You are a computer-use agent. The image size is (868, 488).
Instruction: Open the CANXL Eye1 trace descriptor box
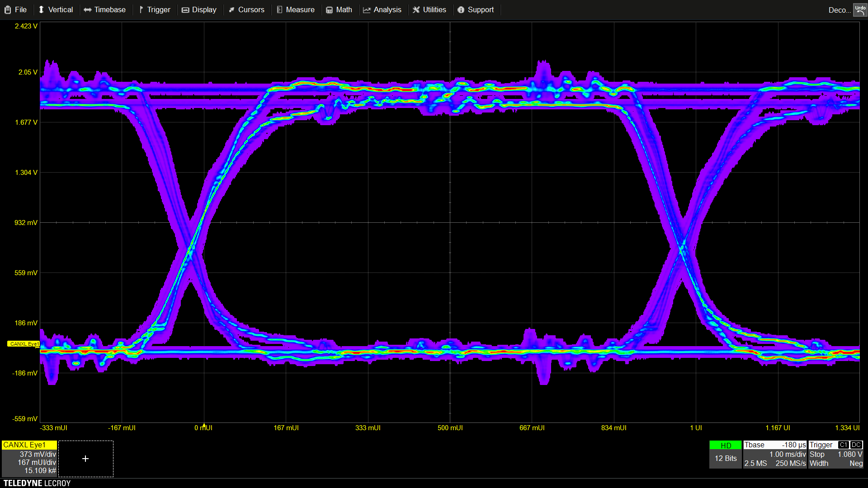[29, 458]
